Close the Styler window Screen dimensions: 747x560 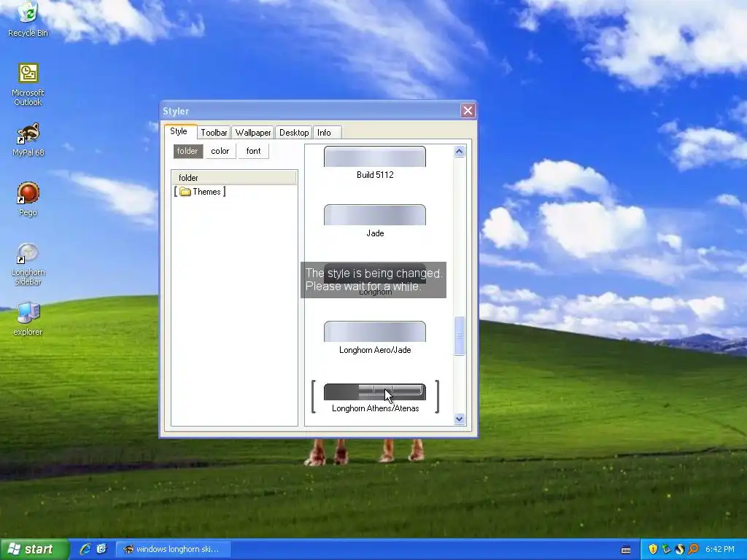(x=468, y=111)
